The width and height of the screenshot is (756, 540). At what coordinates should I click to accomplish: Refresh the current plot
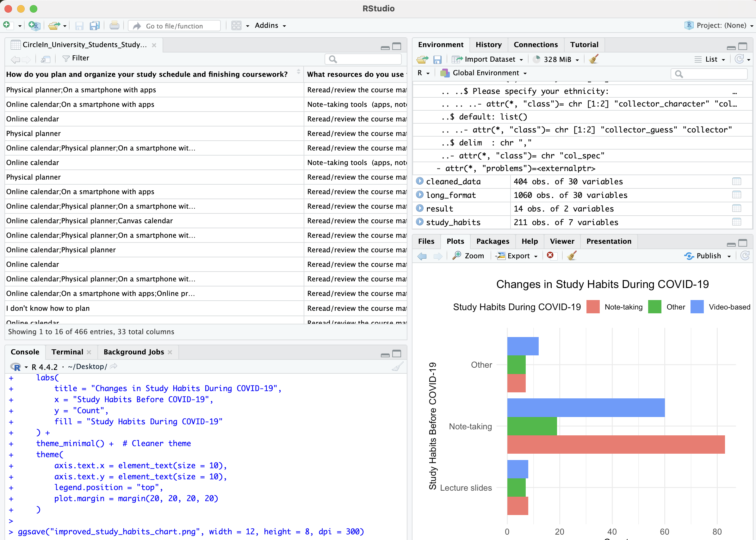(x=745, y=256)
